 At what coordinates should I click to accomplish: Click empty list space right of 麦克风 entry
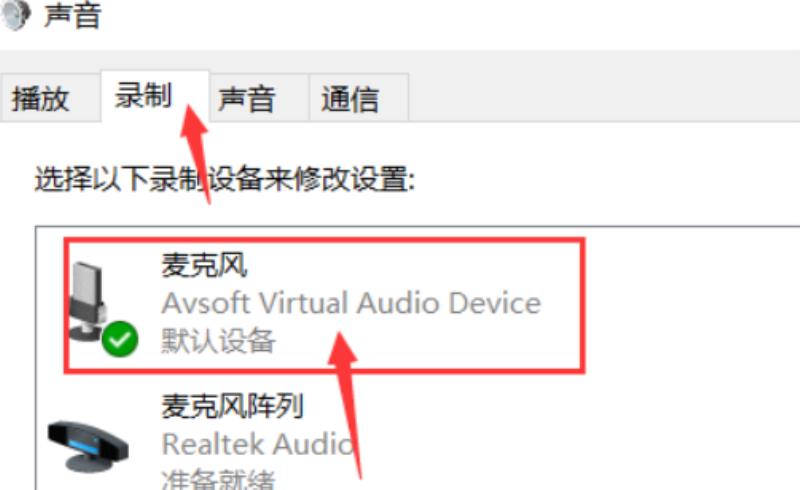[x=691, y=304]
